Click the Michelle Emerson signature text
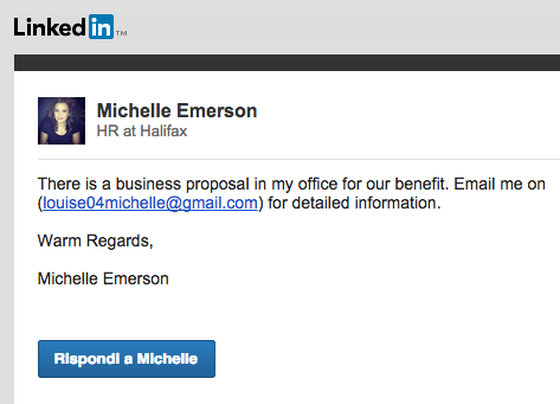This screenshot has height=404, width=560. 103,279
